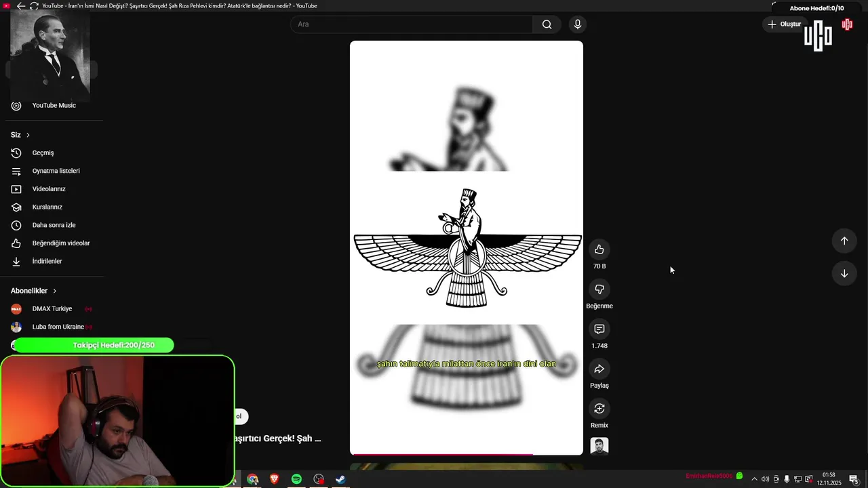Click the magnifier search button
This screenshot has height=488, width=868.
[x=547, y=24]
